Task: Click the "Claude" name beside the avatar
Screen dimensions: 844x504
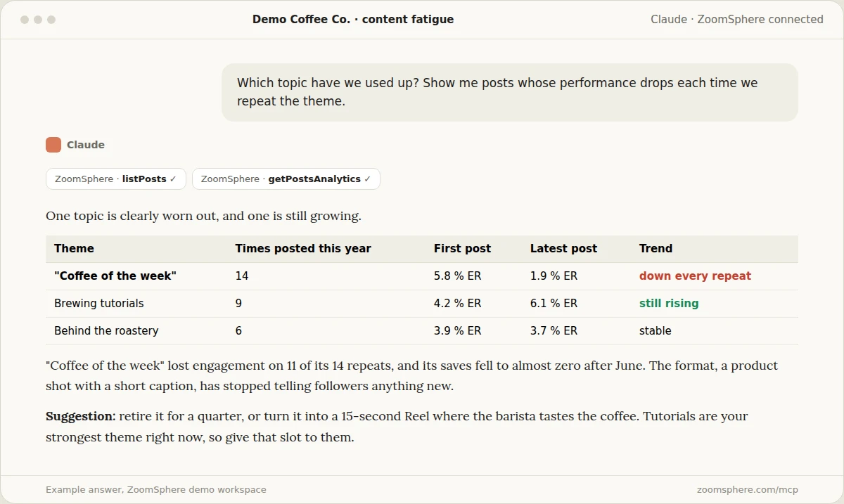Action: click(86, 145)
